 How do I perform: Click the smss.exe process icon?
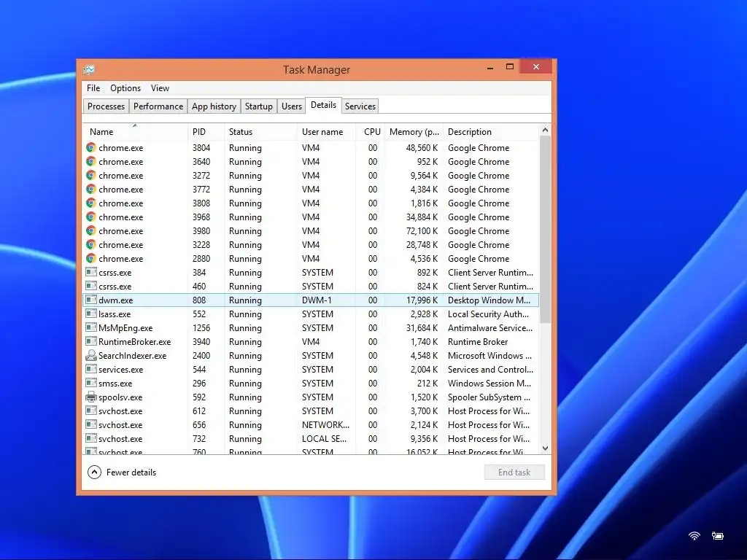tap(91, 382)
